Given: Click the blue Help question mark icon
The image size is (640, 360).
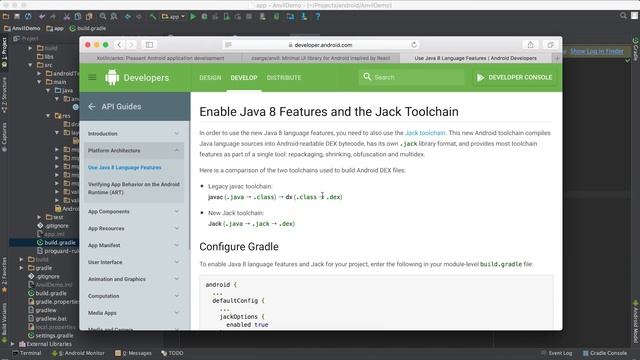Looking at the screenshot, I should click(318, 17).
